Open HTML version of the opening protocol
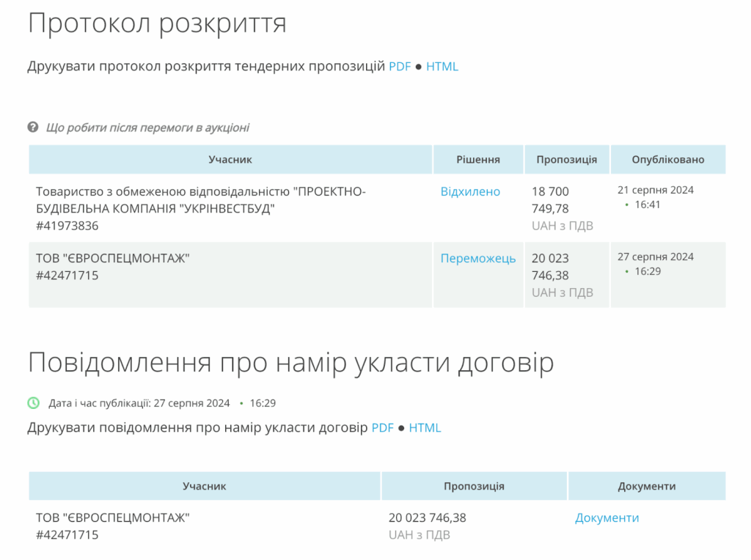The height and width of the screenshot is (560, 751). (442, 67)
